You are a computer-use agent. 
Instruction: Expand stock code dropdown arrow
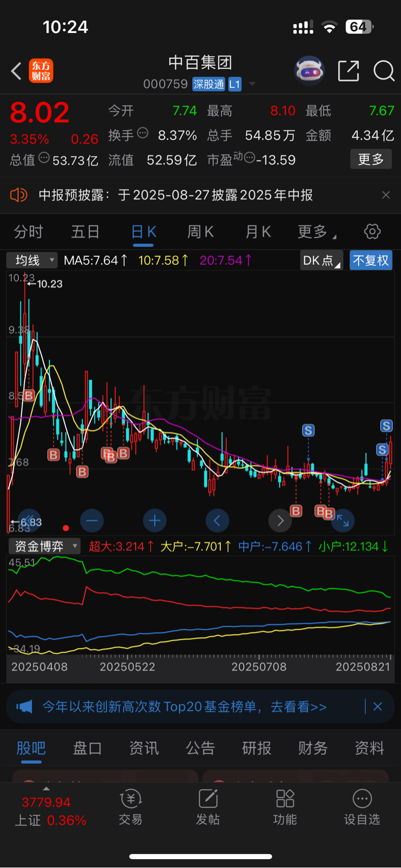pos(252,84)
